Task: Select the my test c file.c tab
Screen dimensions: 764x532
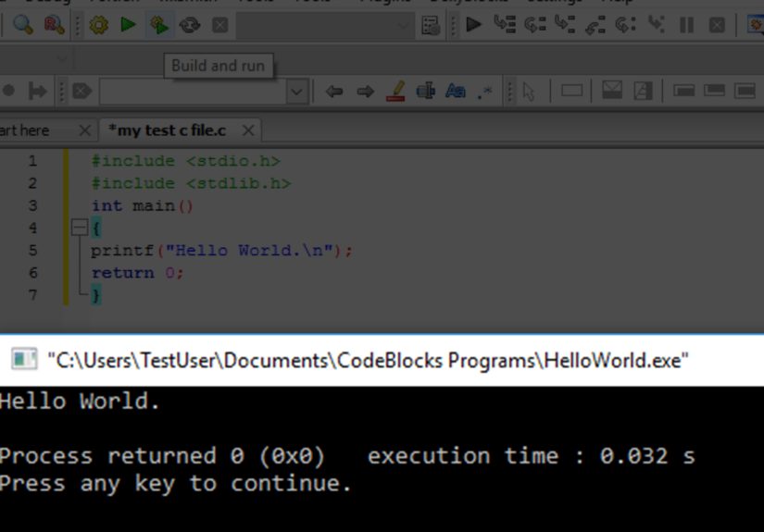Action: pos(167,130)
